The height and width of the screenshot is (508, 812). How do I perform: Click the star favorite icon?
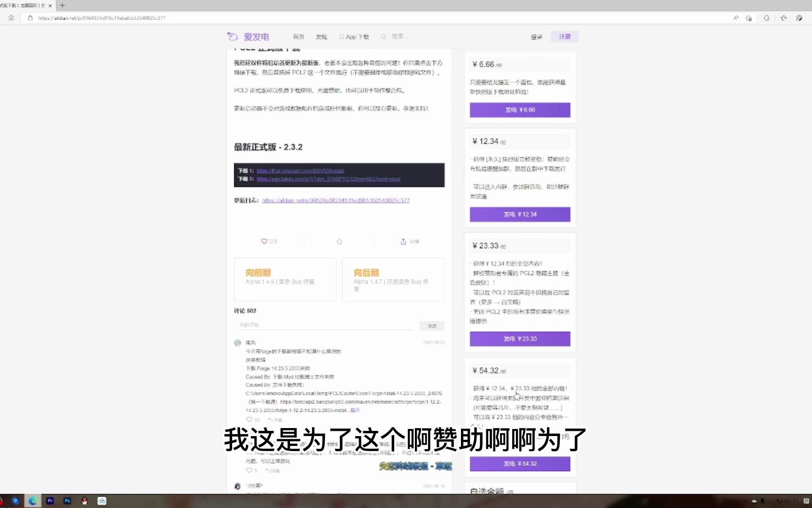(x=339, y=241)
